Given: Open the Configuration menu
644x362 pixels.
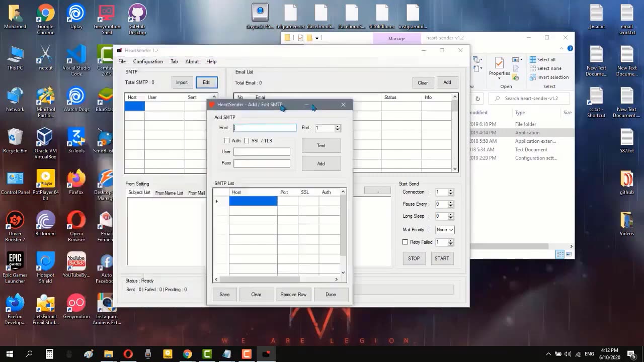Looking at the screenshot, I should 148,61.
